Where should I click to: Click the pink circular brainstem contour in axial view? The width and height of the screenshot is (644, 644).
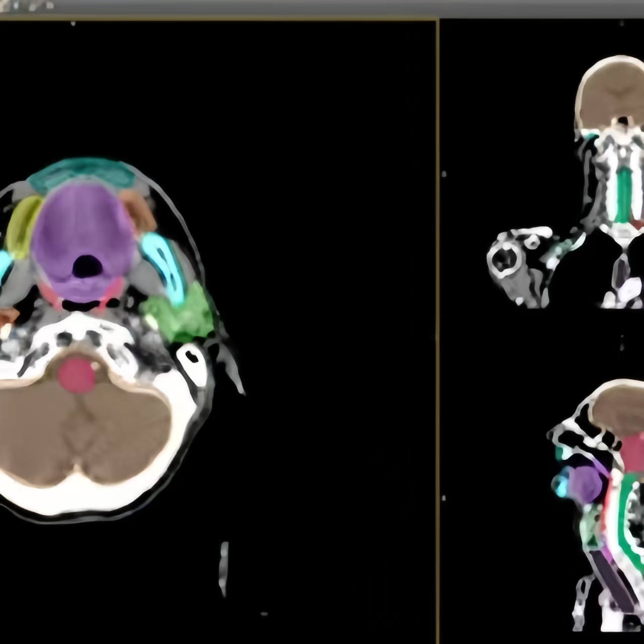click(76, 375)
